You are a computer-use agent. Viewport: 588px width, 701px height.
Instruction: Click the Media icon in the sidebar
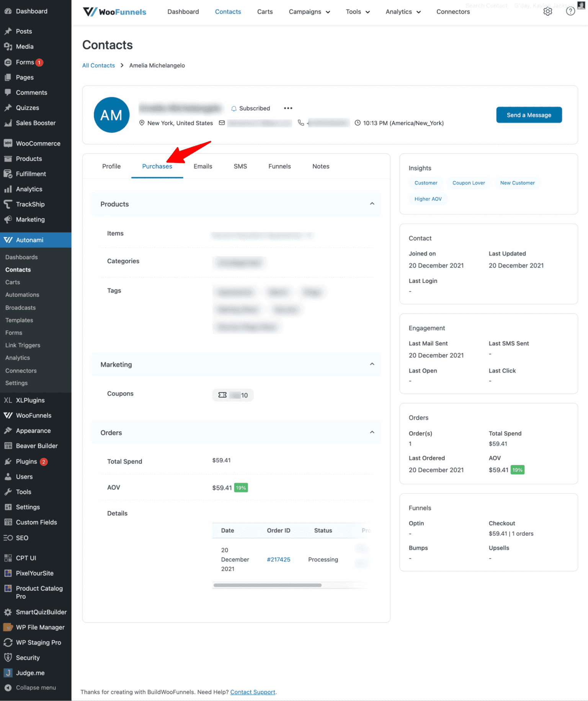tap(8, 47)
